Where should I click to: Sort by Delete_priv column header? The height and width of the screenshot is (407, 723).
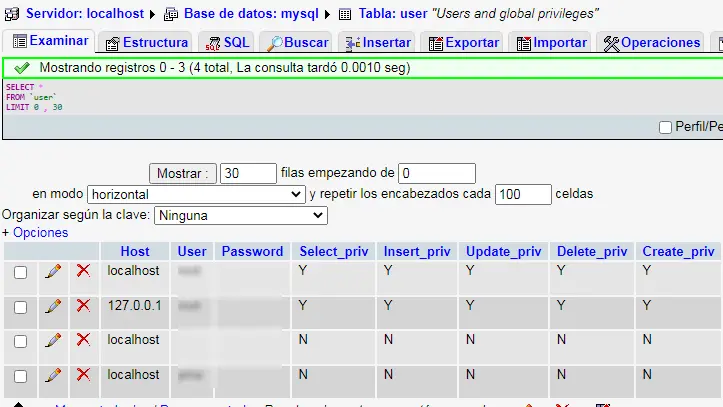592,252
